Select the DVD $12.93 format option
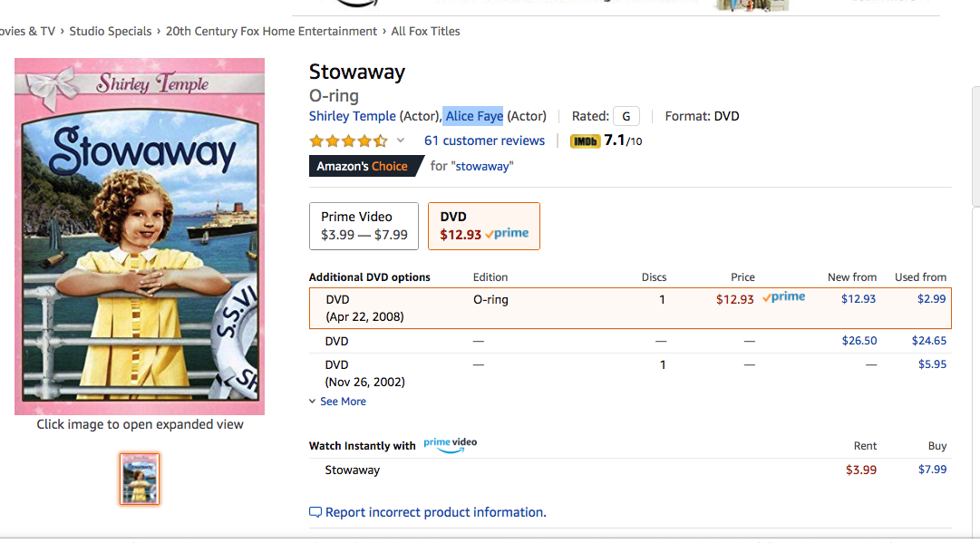The width and height of the screenshot is (980, 543). coord(484,227)
